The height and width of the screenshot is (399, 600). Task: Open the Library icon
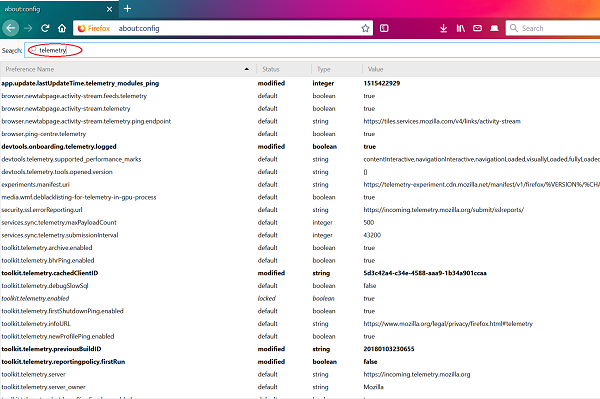[x=461, y=28]
